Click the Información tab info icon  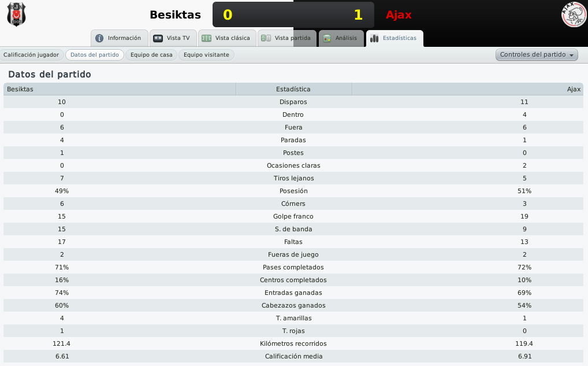click(x=99, y=38)
